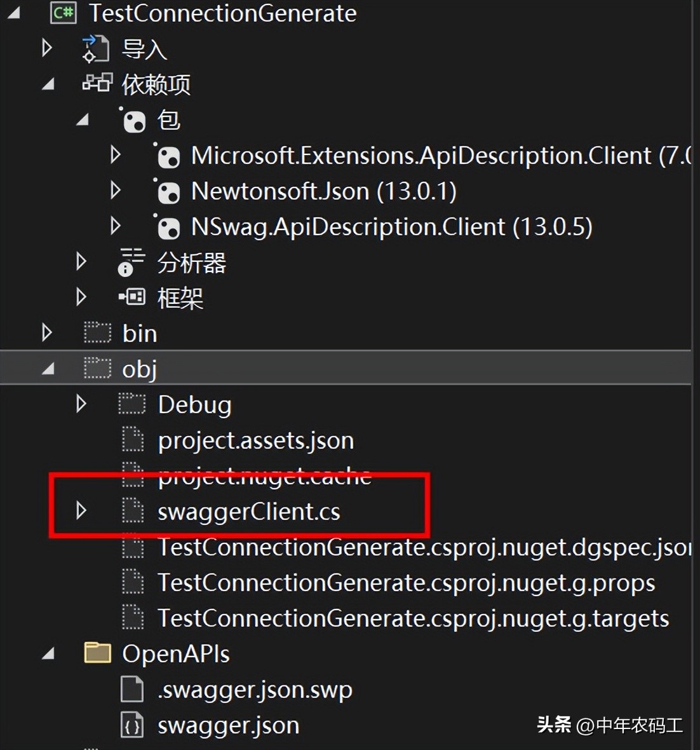
Task: Select the NuGet package icon next to Newtonsoft.Json
Action: click(168, 191)
